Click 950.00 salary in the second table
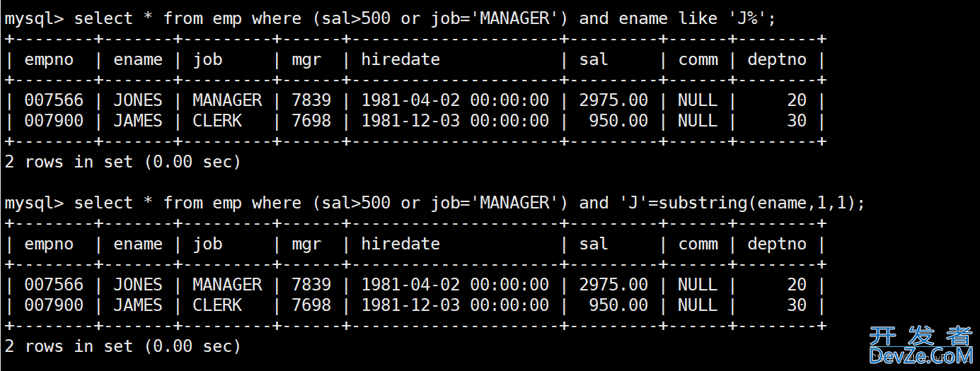Viewport: 980px width, 371px height. (618, 305)
